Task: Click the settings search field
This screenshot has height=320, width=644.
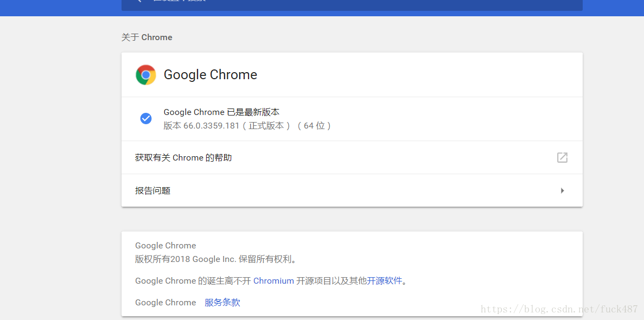Action: point(352,4)
